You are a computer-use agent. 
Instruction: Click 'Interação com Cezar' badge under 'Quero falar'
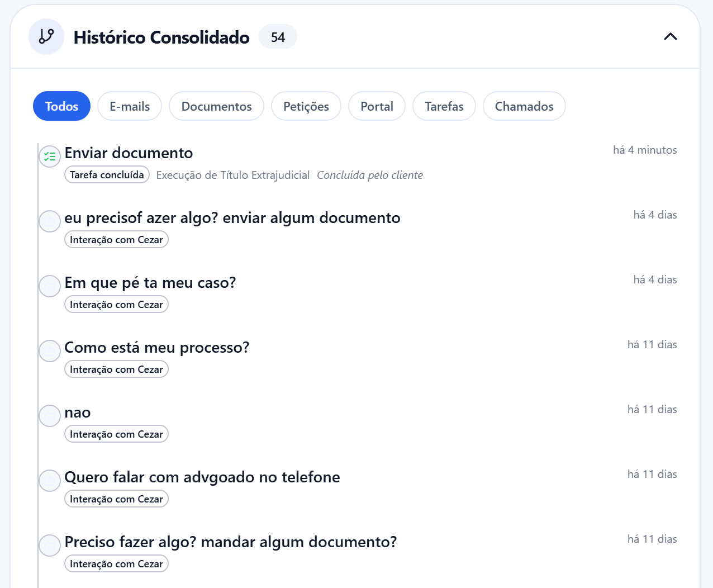coord(116,499)
